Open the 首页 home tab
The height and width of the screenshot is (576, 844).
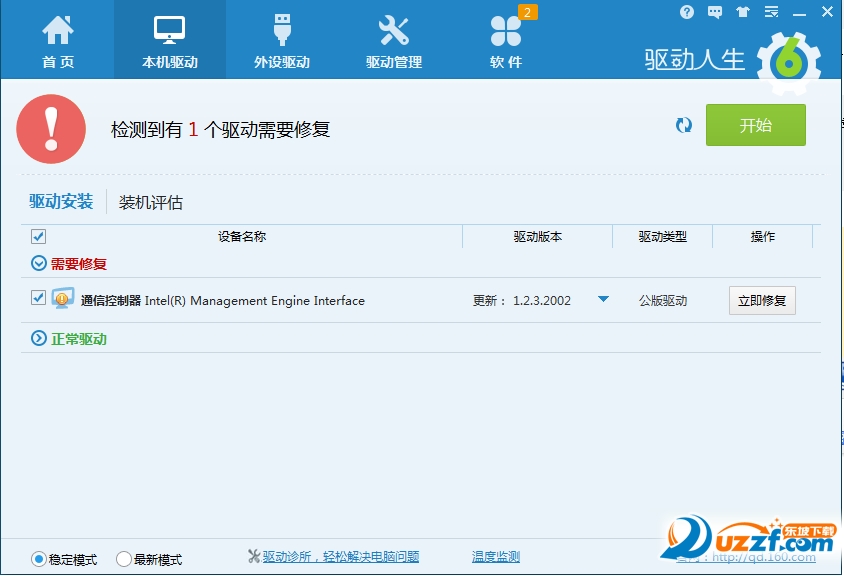tap(57, 40)
